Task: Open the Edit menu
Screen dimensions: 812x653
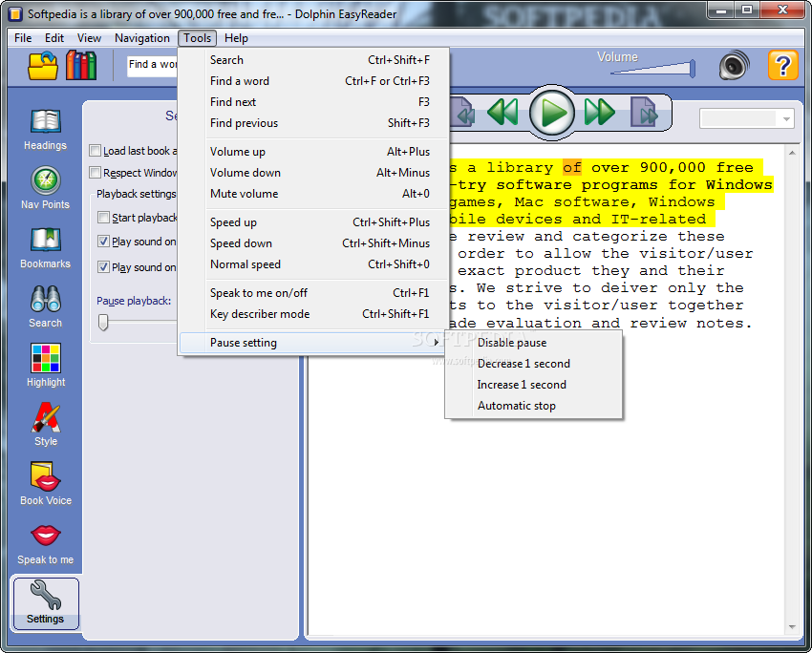Action: (54, 38)
